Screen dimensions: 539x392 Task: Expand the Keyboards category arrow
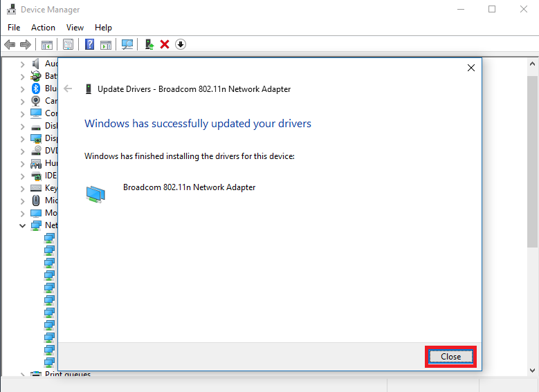point(22,189)
